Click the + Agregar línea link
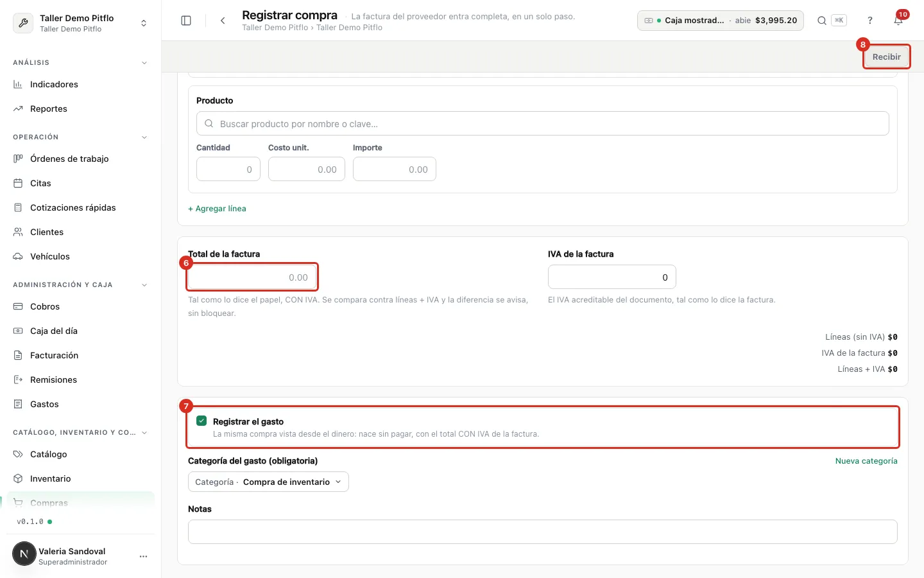The width and height of the screenshot is (924, 578). tap(217, 209)
